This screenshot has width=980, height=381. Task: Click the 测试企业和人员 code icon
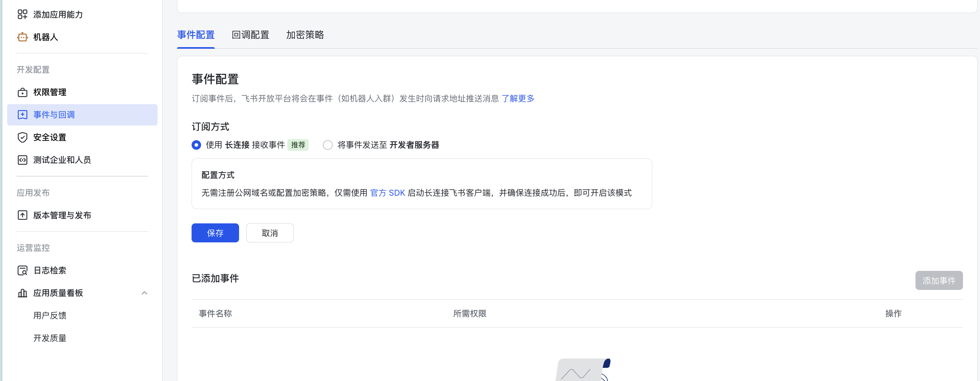(x=23, y=160)
